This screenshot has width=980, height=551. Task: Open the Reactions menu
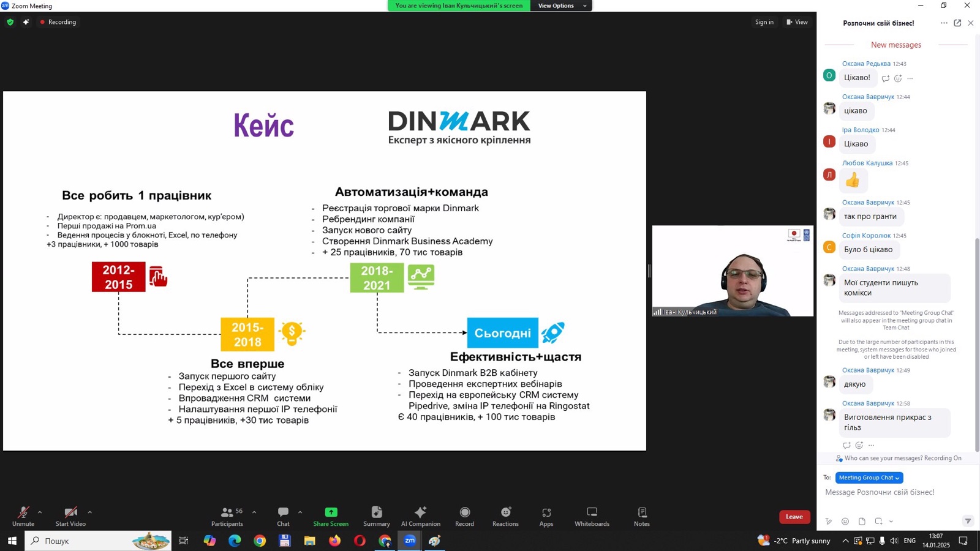click(x=505, y=516)
